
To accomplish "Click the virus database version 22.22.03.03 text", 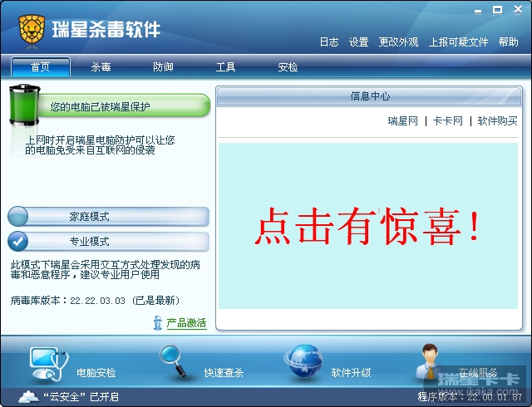I will [x=95, y=301].
